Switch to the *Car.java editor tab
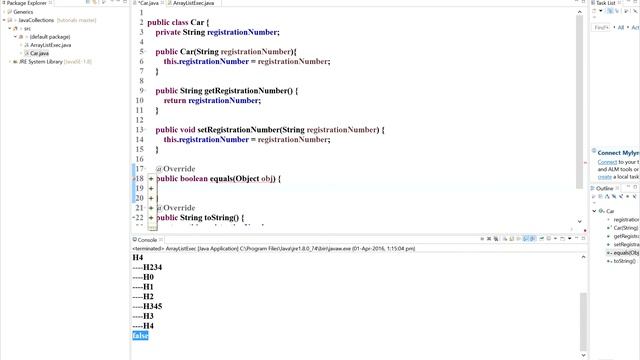Image resolution: width=640 pixels, height=360 pixels. [x=148, y=3]
